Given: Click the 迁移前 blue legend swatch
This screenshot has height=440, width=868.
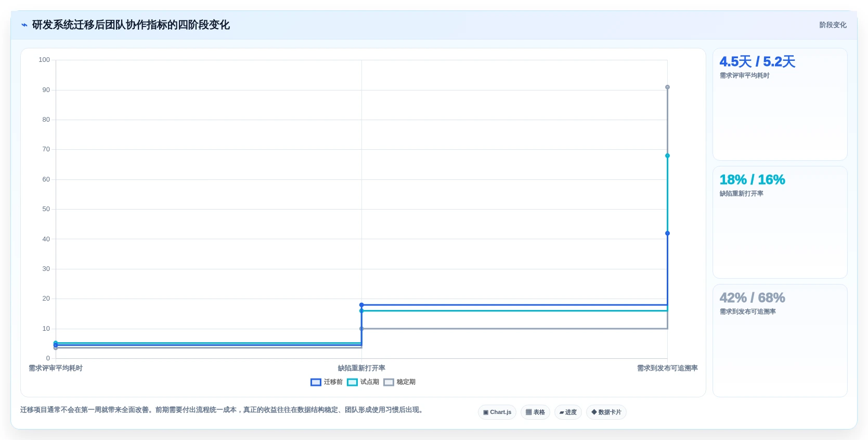Looking at the screenshot, I should 316,382.
